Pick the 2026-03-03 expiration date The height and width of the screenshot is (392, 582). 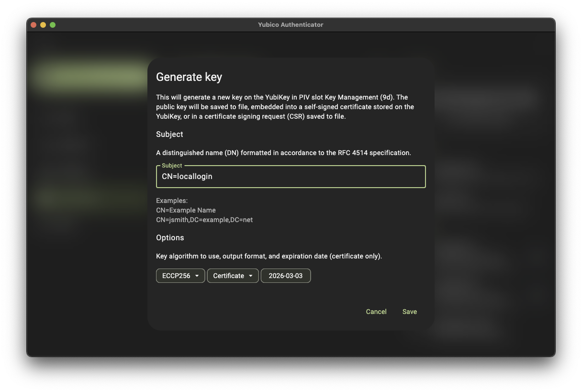(286, 276)
